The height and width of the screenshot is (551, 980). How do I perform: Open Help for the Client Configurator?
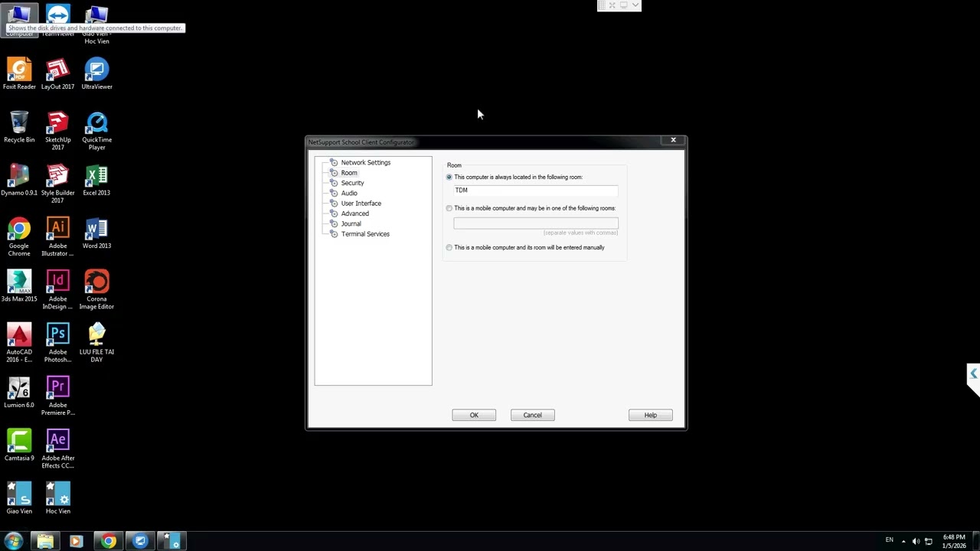tap(651, 415)
